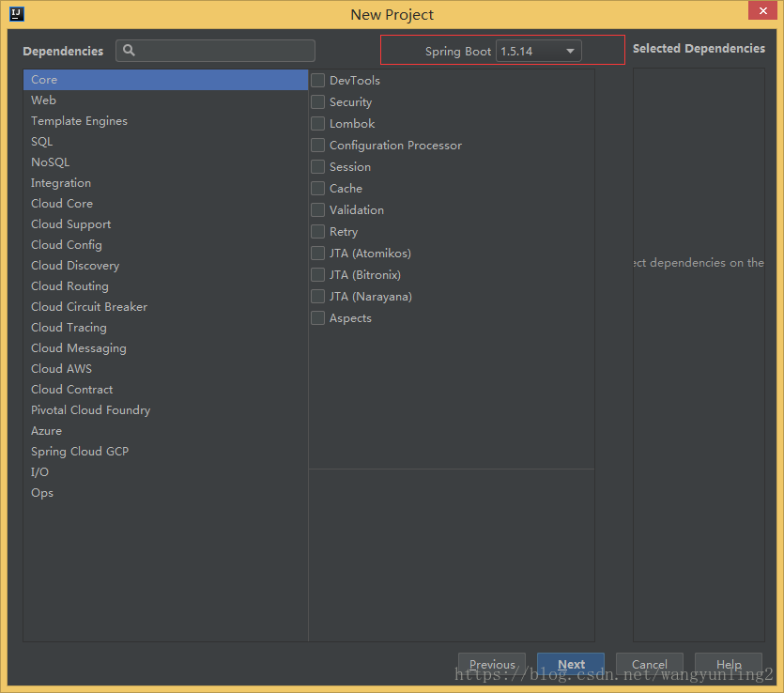The width and height of the screenshot is (784, 693).
Task: Select the I/O category
Action: point(165,472)
